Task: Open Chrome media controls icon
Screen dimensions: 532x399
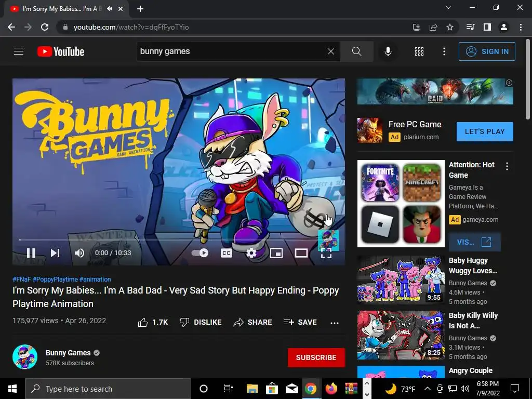Action: [470, 27]
